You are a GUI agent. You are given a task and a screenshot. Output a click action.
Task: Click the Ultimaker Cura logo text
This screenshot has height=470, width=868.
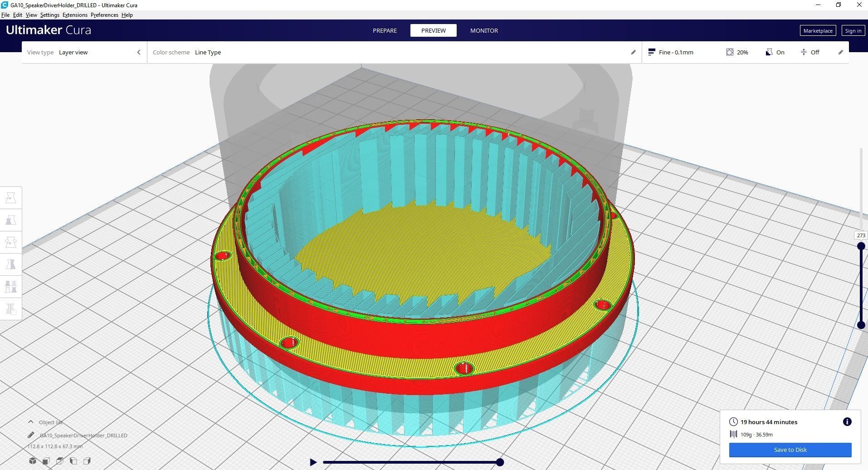coord(49,30)
